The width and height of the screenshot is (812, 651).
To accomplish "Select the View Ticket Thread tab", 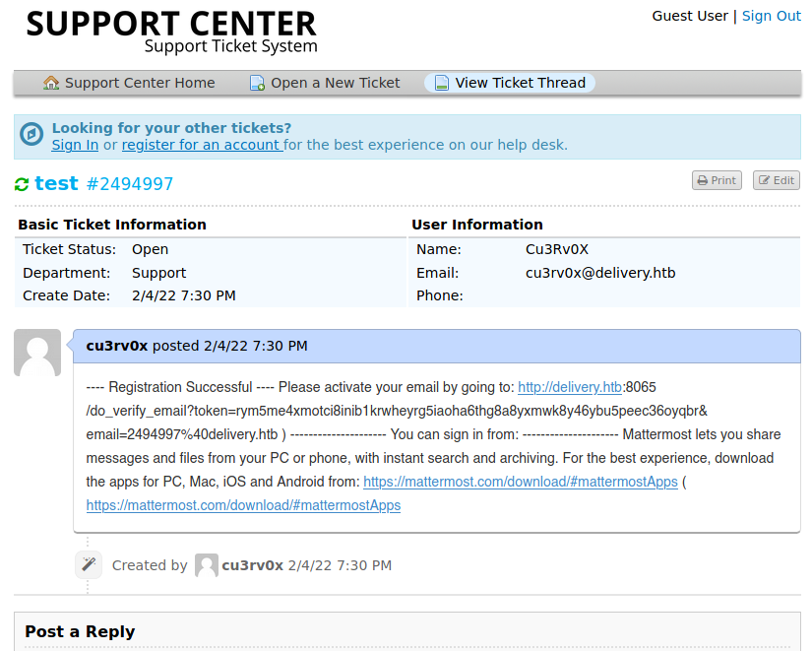I will pyautogui.click(x=520, y=83).
